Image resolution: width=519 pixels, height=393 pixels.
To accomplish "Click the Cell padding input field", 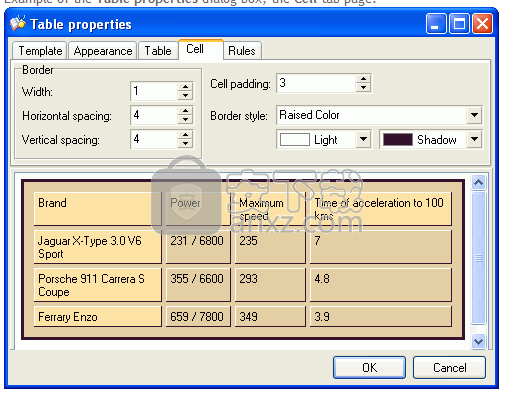I will [316, 83].
